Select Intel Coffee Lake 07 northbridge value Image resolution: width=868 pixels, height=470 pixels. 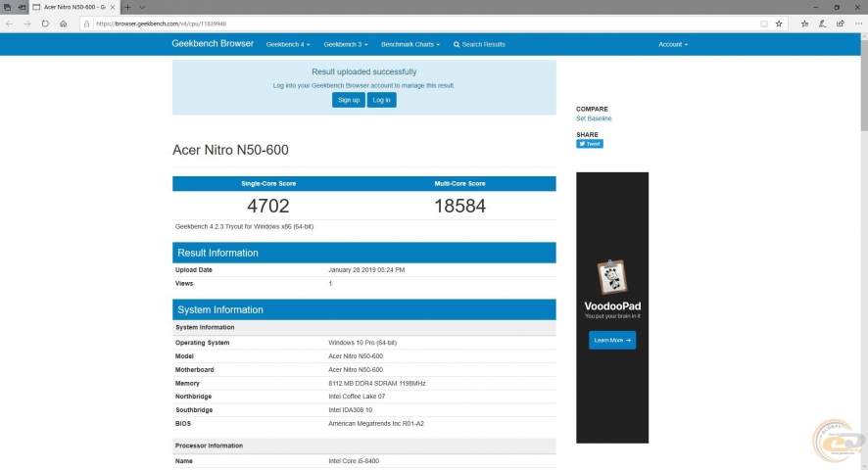click(357, 397)
